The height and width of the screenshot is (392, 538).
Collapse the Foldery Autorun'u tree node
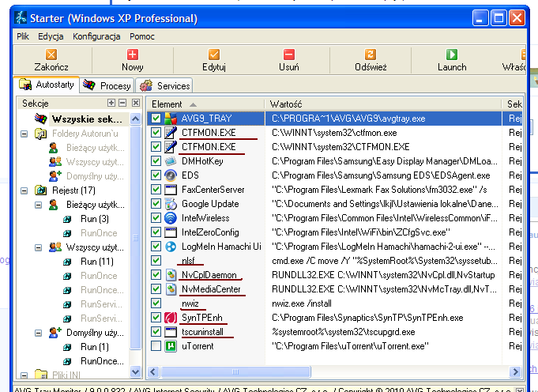[x=25, y=134]
